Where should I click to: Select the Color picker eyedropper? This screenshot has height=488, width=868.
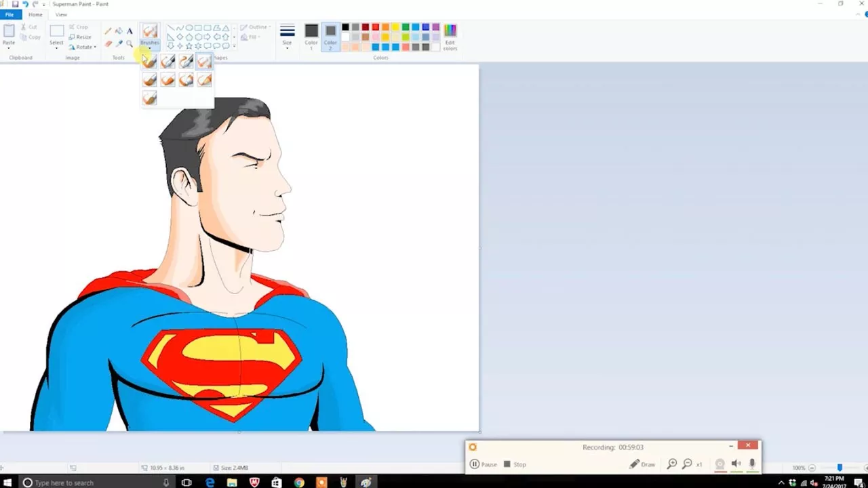119,43
